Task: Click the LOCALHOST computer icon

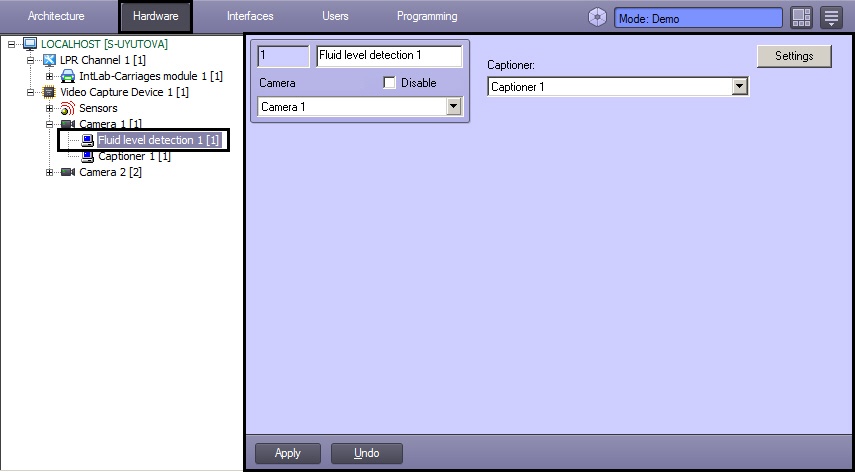Action: 30,44
